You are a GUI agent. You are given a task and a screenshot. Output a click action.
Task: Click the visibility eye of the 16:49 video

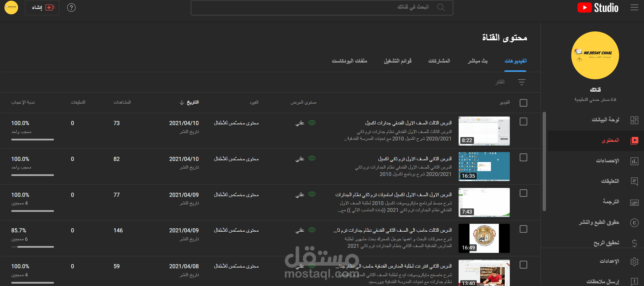[x=312, y=230]
